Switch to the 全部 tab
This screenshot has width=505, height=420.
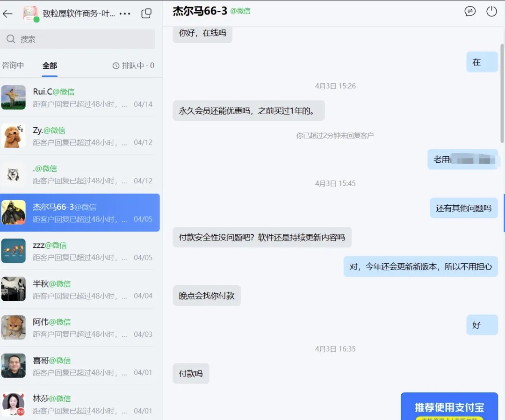click(50, 65)
